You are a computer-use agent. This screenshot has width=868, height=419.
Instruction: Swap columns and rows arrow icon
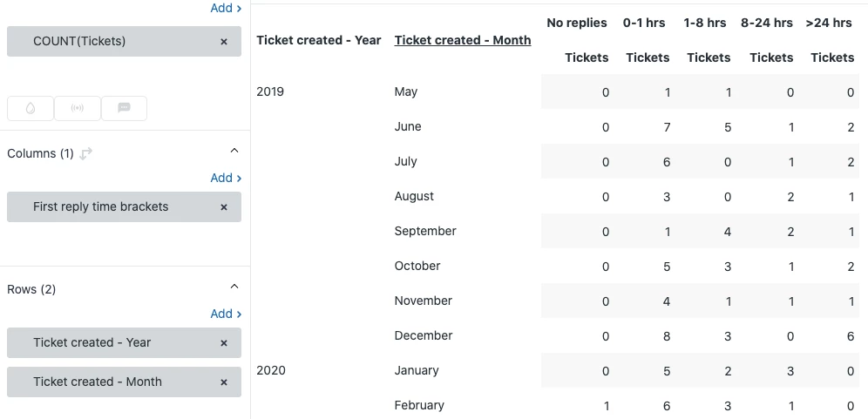[x=85, y=153]
